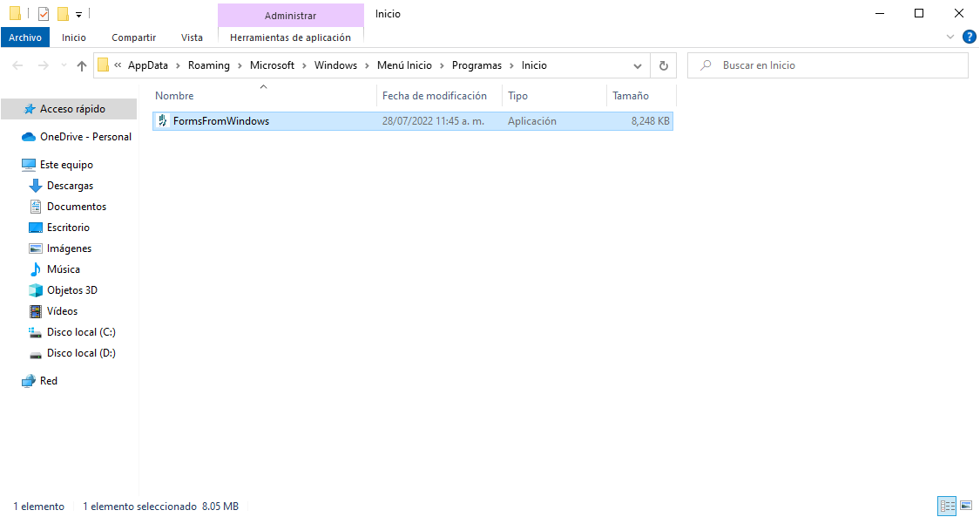Image resolution: width=980 pixels, height=517 pixels.
Task: Navigate back with the back arrow
Action: [17, 65]
